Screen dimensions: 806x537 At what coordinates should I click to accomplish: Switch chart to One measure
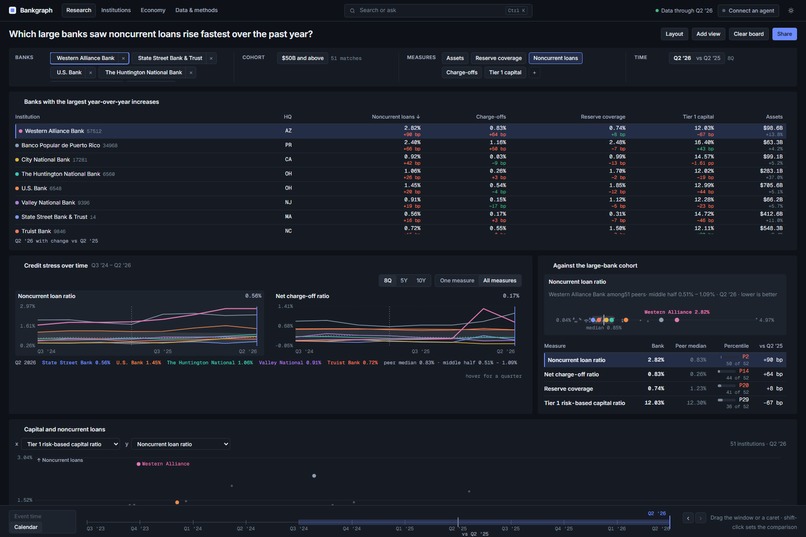[457, 281]
